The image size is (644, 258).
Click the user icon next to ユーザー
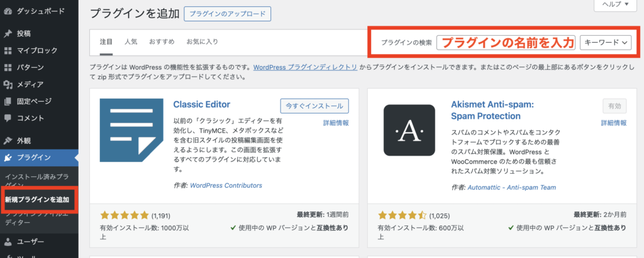pos(8,242)
